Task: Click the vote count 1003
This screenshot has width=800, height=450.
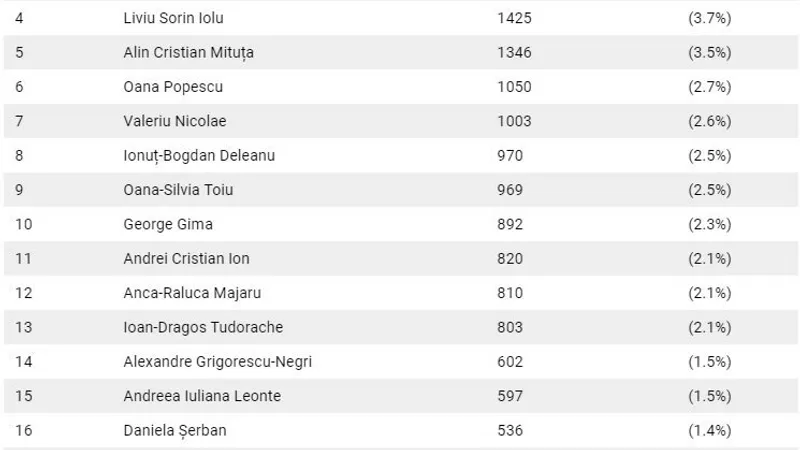Action: tap(514, 121)
